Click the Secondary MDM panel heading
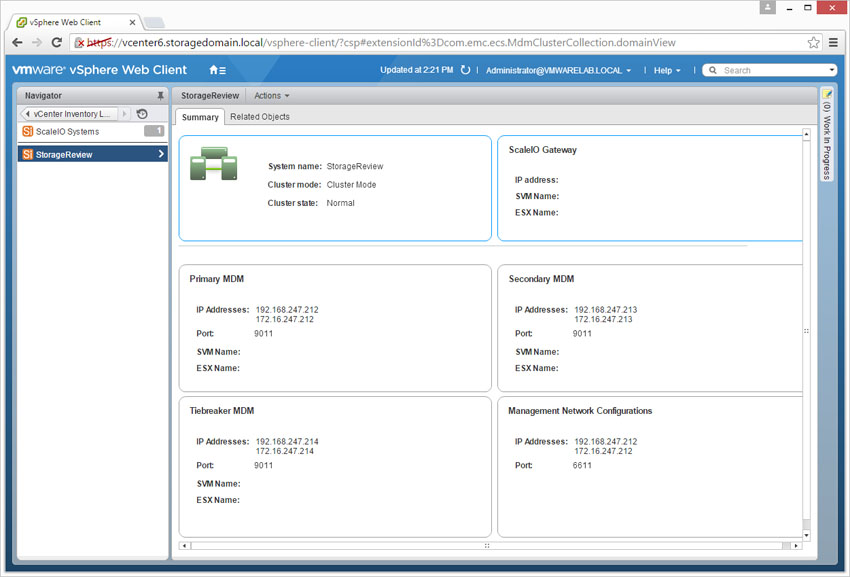 (541, 279)
